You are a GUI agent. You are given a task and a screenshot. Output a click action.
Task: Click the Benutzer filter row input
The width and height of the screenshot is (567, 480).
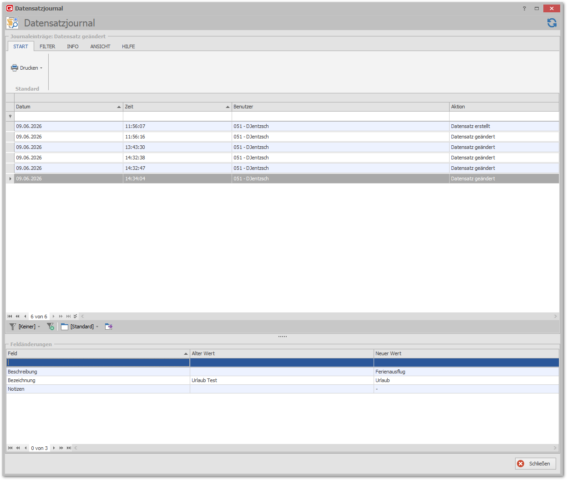pyautogui.click(x=340, y=116)
